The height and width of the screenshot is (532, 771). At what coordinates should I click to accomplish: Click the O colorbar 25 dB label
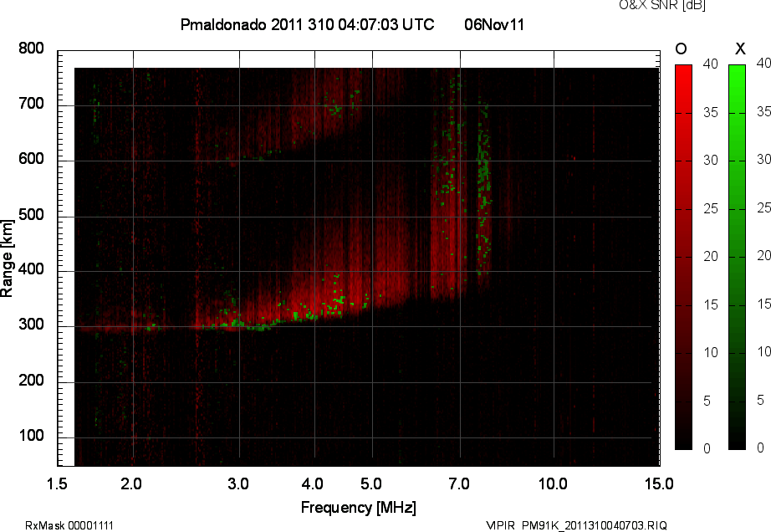pyautogui.click(x=711, y=209)
